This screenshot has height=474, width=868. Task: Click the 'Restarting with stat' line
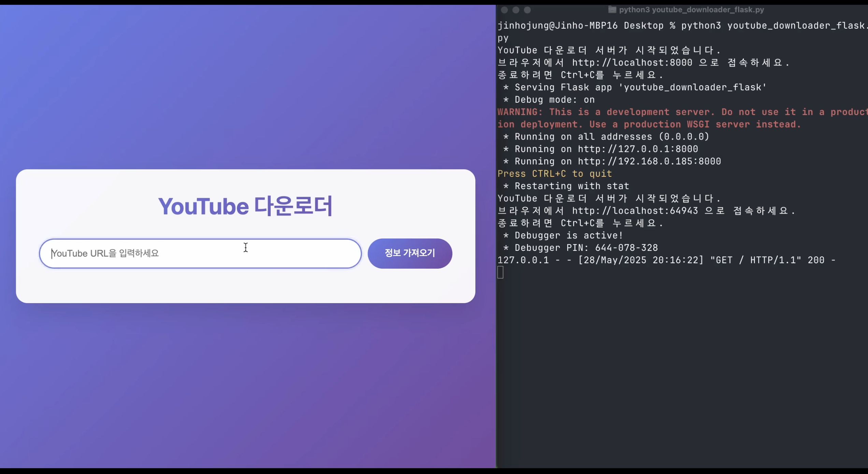pos(566,186)
